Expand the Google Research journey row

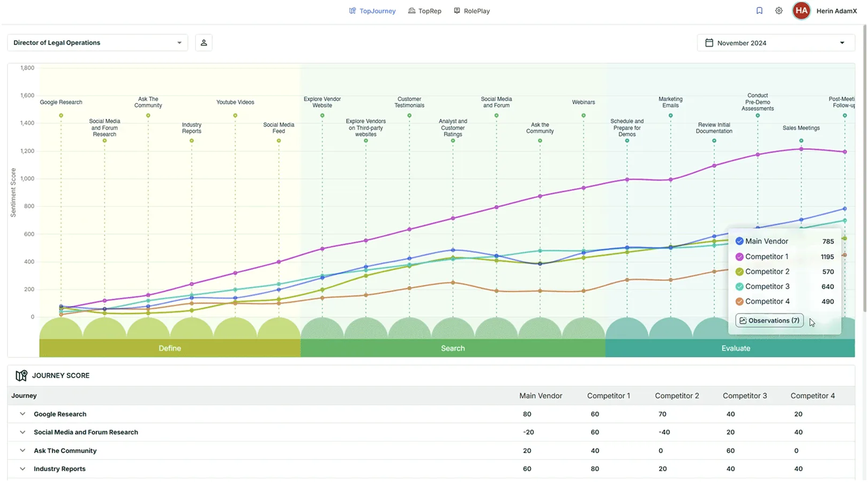pyautogui.click(x=23, y=414)
